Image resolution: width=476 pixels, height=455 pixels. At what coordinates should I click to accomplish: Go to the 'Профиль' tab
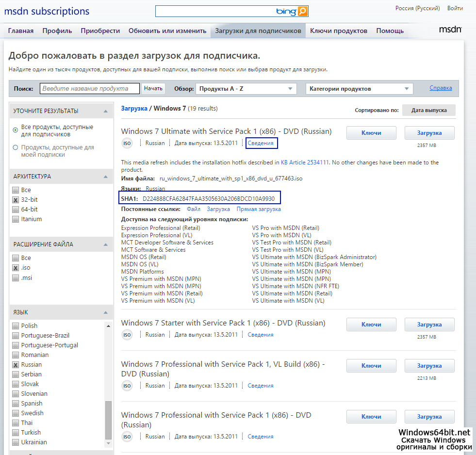tap(57, 31)
